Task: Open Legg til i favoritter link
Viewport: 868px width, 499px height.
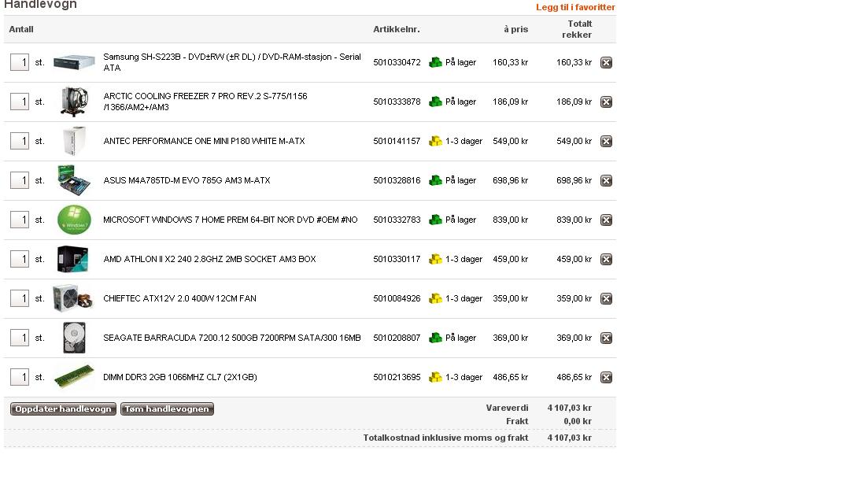Action: (x=575, y=7)
